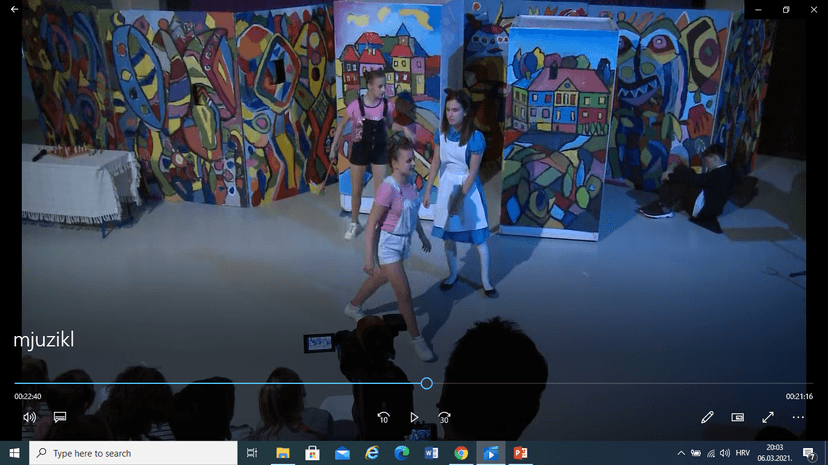This screenshot has width=828, height=465.
Task: Skip forward 30 seconds
Action: point(444,417)
